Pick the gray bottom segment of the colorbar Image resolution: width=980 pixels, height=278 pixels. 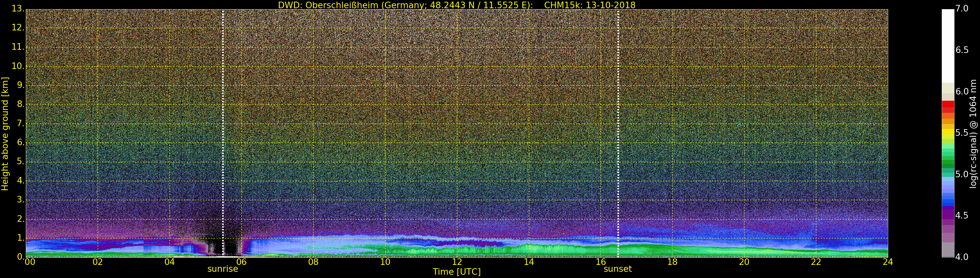pos(948,251)
